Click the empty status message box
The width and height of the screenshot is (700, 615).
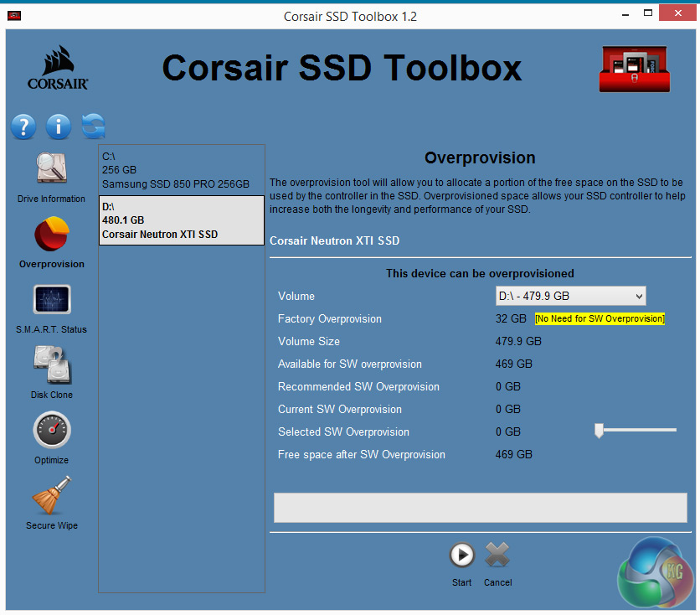click(480, 508)
